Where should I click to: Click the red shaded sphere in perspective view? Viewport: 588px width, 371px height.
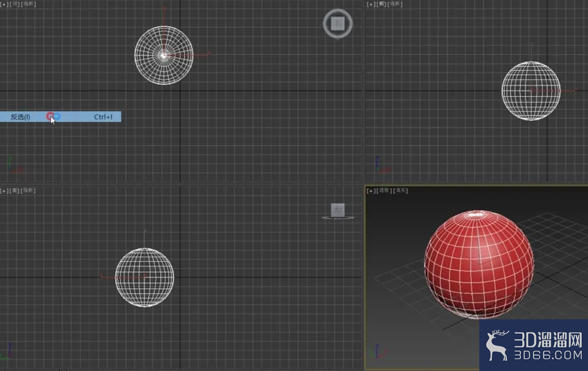(x=478, y=264)
